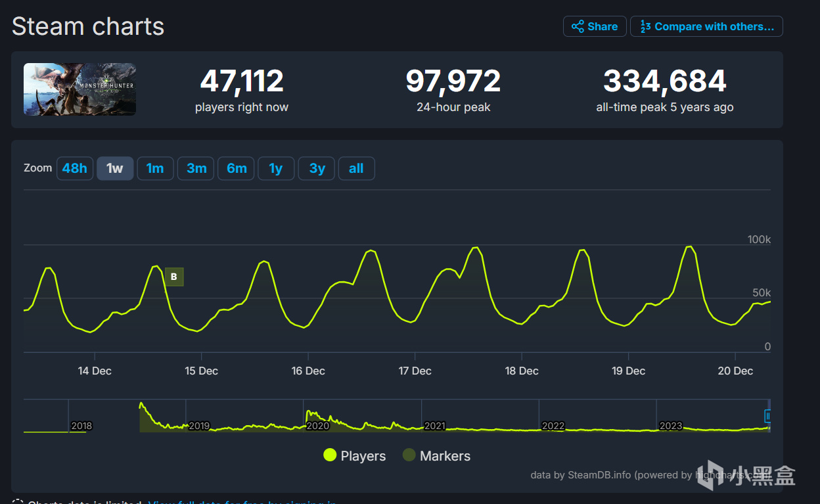Set chart zoom to 1m

click(155, 168)
